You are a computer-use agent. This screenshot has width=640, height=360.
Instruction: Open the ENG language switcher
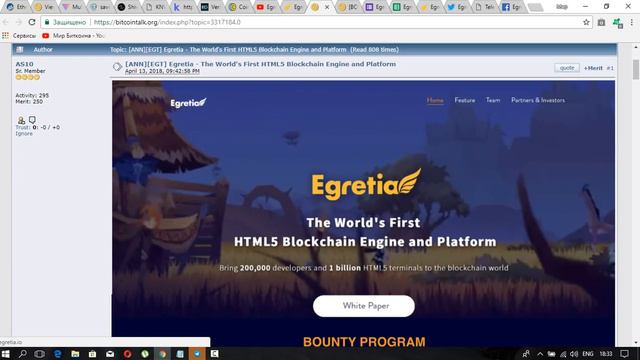tap(588, 354)
